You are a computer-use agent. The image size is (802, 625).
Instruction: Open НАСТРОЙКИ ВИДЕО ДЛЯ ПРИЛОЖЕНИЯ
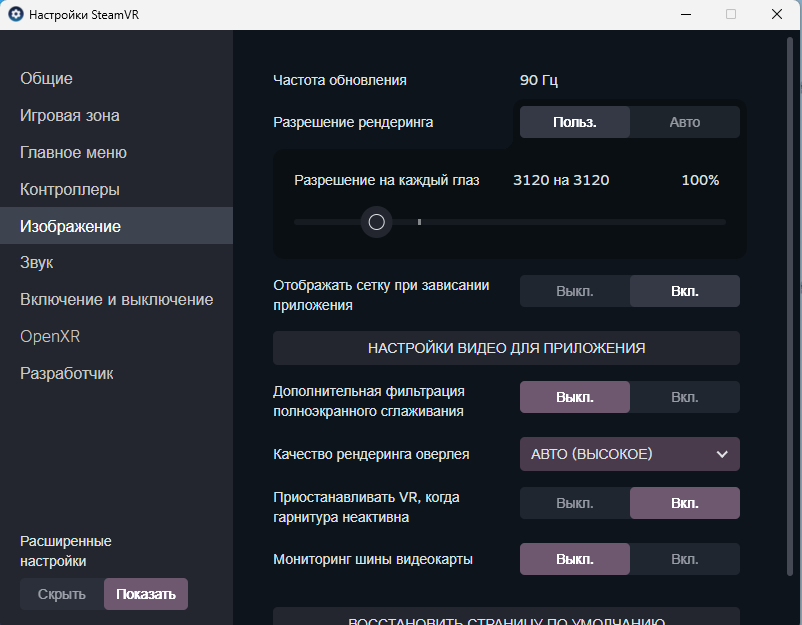coord(506,348)
